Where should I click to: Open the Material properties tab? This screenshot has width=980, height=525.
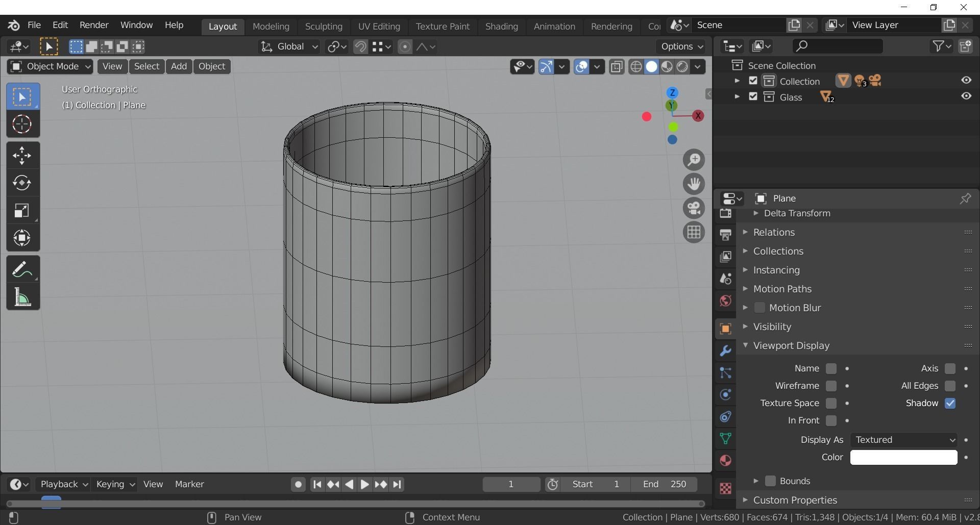pyautogui.click(x=725, y=461)
